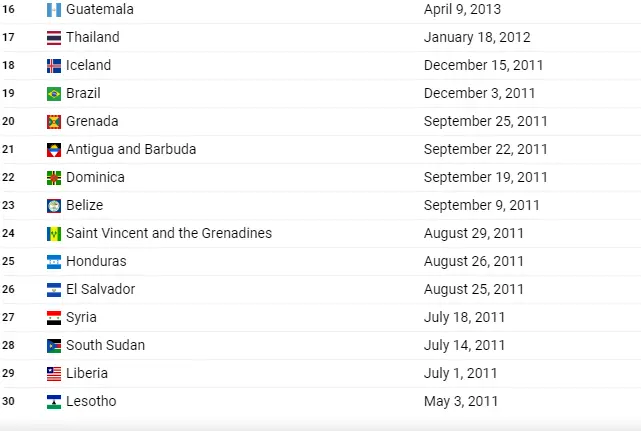
Task: Click the Antigua and Barbuda flag
Action: tap(54, 150)
